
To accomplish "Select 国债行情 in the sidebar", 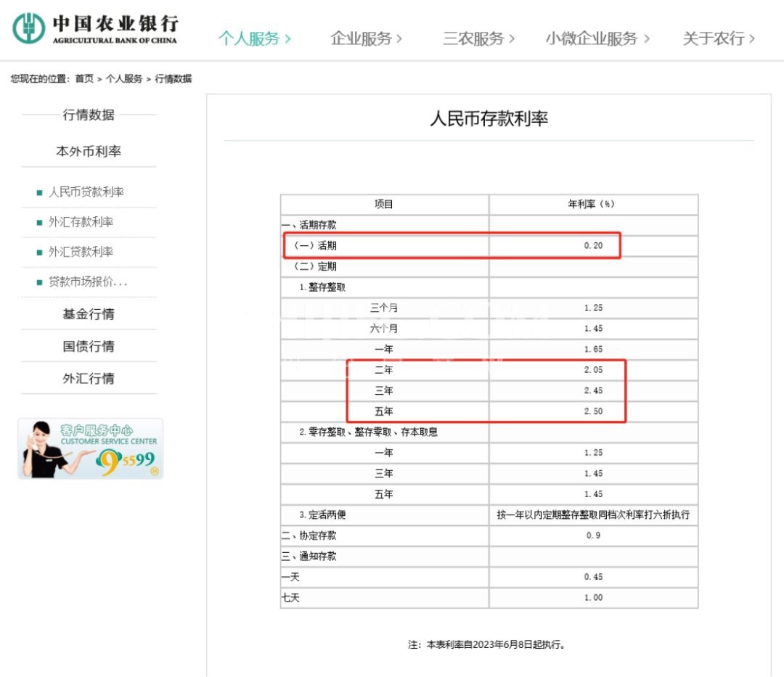I will tap(89, 346).
